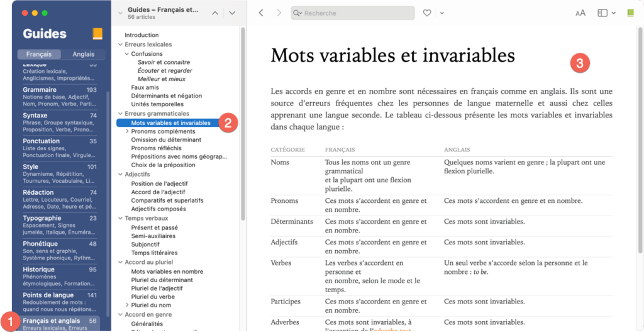Open the Historique guide
The image size is (644, 333).
pyautogui.click(x=60, y=276)
